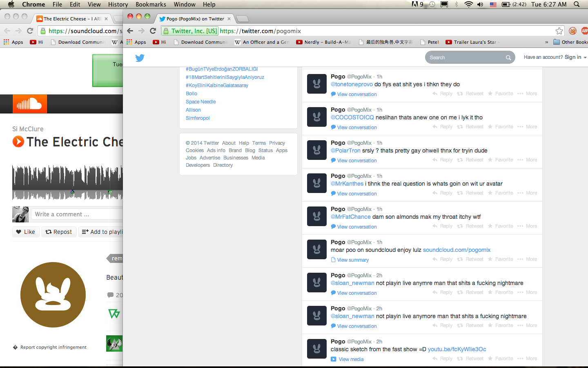Reload the Twitter page

(153, 31)
